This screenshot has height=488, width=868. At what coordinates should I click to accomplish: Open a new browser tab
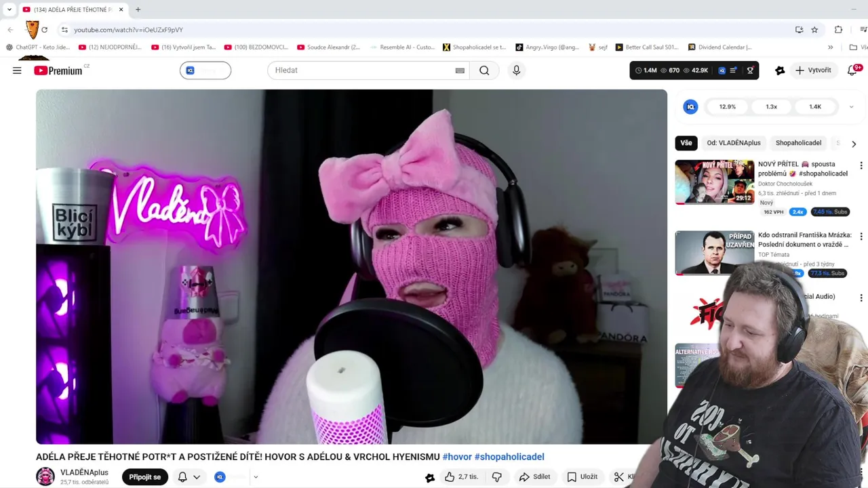click(138, 9)
